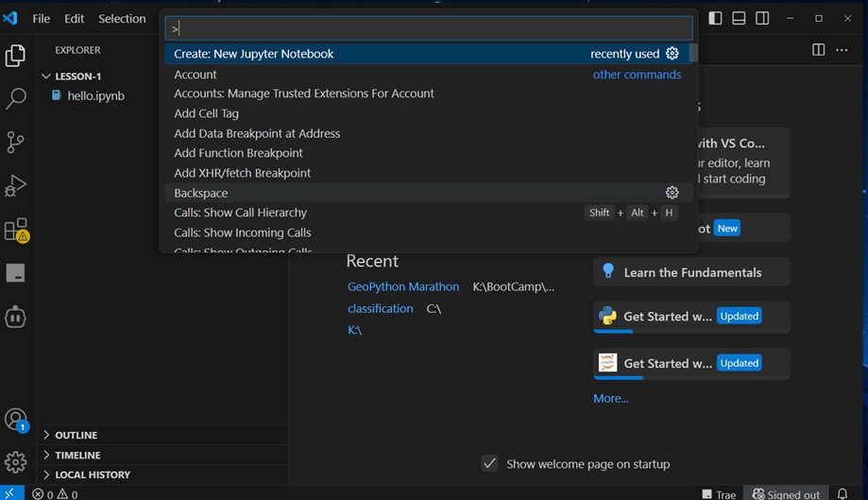
Task: Open notifications bell in status bar
Action: click(842, 493)
